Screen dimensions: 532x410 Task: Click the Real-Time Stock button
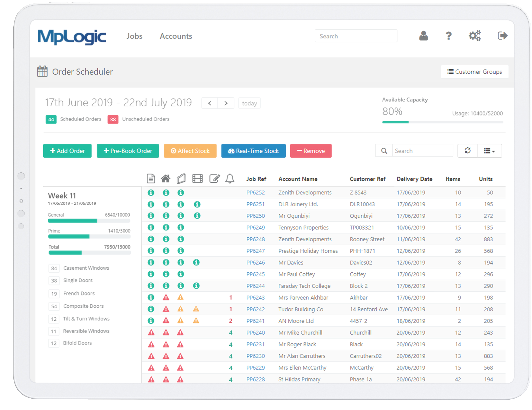[x=254, y=151]
